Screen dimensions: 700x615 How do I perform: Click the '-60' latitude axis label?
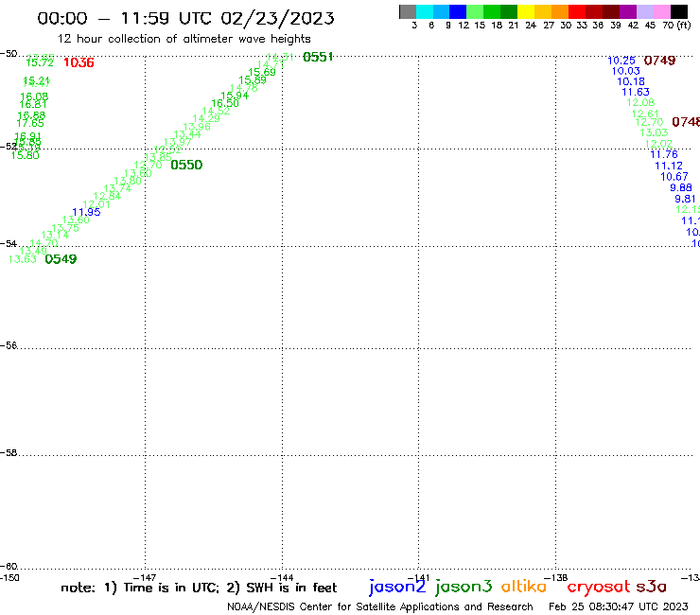click(9, 567)
